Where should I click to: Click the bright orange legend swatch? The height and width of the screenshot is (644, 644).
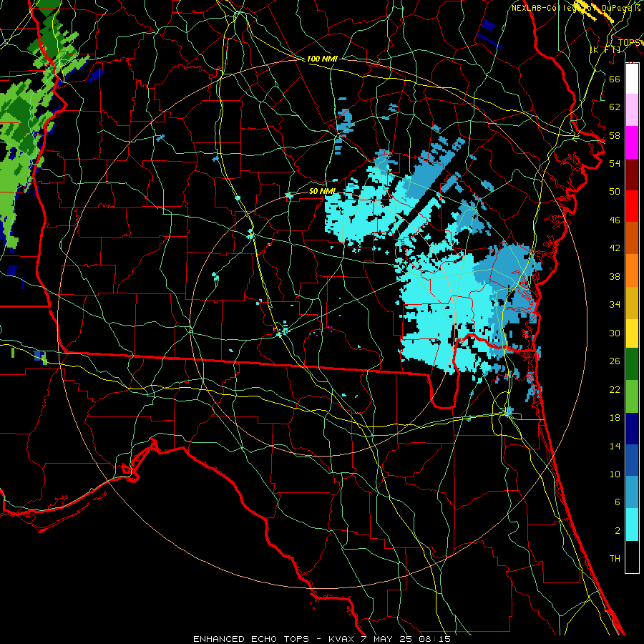632,270
